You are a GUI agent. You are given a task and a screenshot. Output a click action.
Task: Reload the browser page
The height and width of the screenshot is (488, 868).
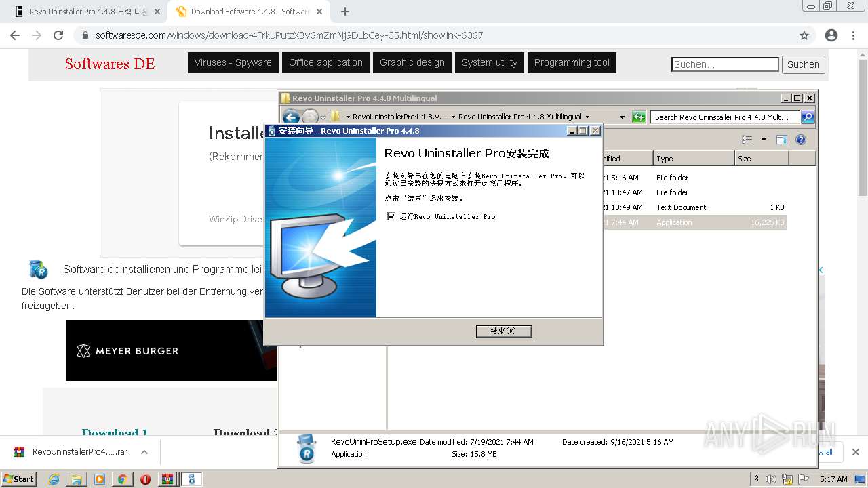(58, 35)
